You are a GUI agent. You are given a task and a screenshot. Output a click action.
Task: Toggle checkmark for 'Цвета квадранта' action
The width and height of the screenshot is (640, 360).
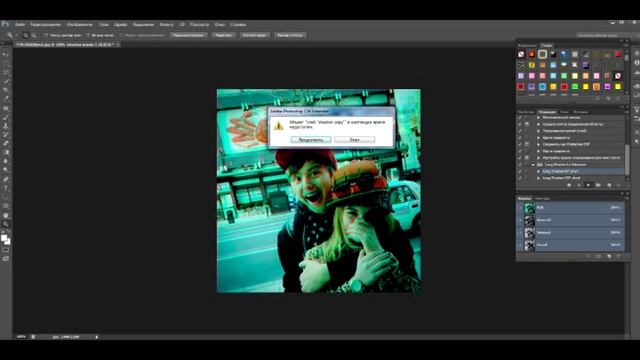point(520,138)
